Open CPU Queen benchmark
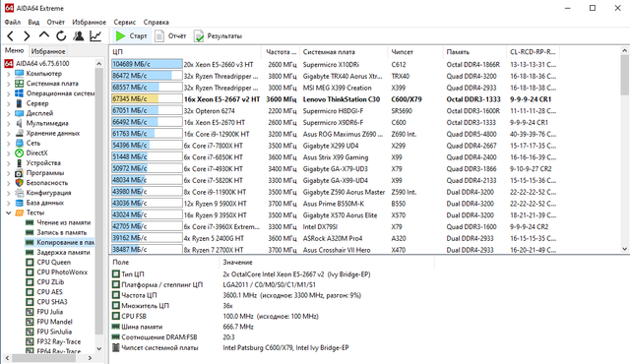 (48, 262)
